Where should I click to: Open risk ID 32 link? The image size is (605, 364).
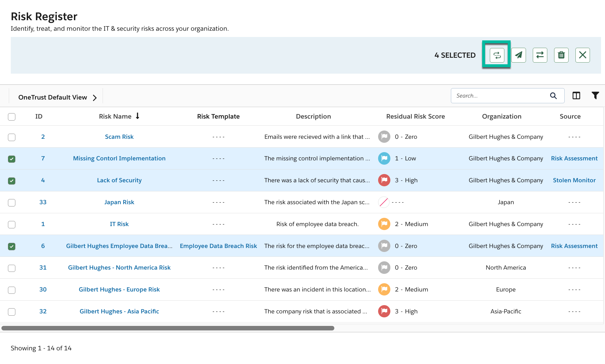[43, 311]
